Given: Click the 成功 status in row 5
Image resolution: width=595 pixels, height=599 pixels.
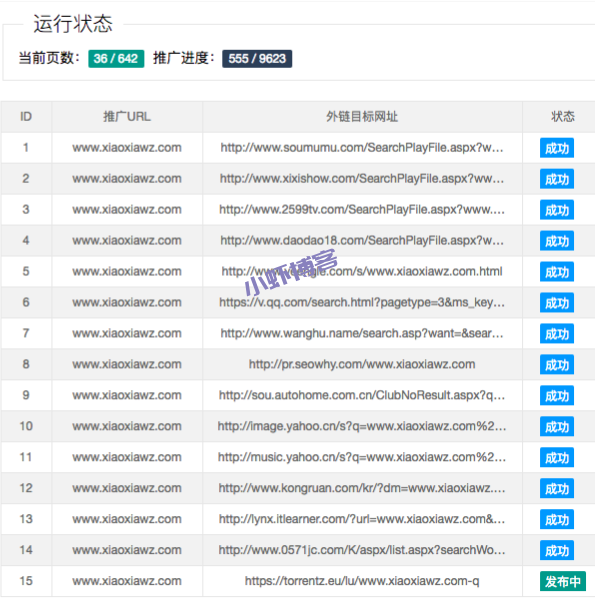Looking at the screenshot, I should [557, 272].
